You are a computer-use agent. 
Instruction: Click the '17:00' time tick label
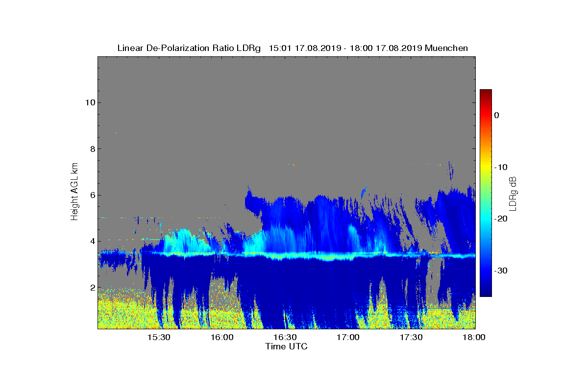348,338
